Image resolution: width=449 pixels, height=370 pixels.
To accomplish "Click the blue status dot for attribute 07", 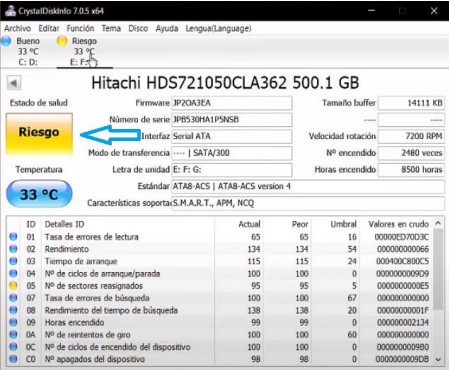I will click(x=13, y=298).
